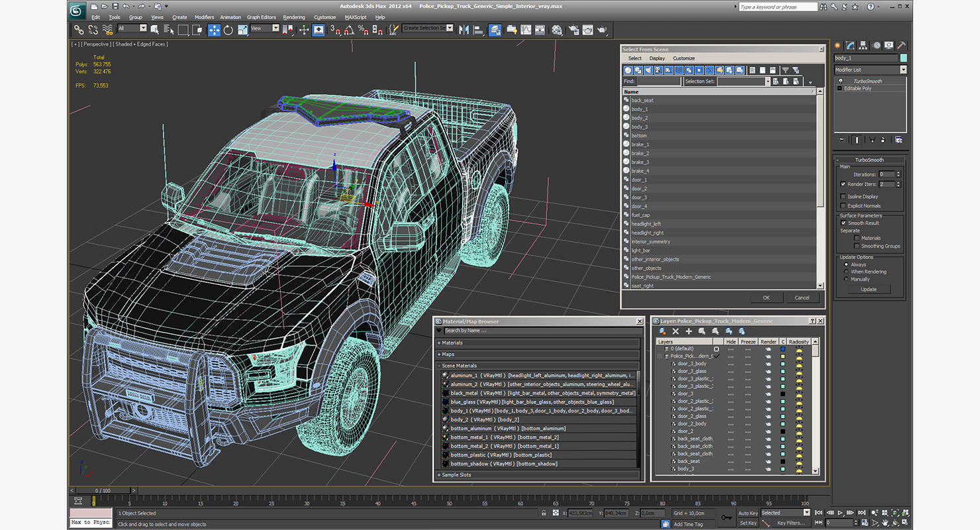The image size is (980, 530).
Task: Open the Utilities hammer panel tab
Action: [902, 46]
